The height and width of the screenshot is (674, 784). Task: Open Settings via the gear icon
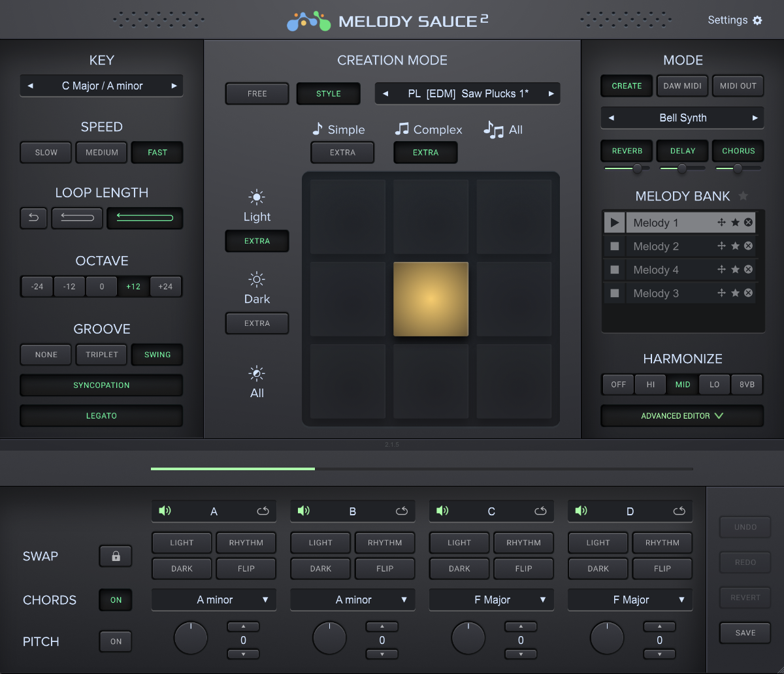click(757, 20)
